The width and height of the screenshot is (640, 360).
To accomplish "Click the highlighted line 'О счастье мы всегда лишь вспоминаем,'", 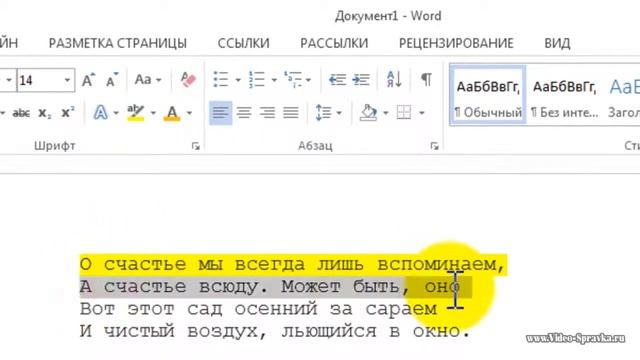I will 293,264.
